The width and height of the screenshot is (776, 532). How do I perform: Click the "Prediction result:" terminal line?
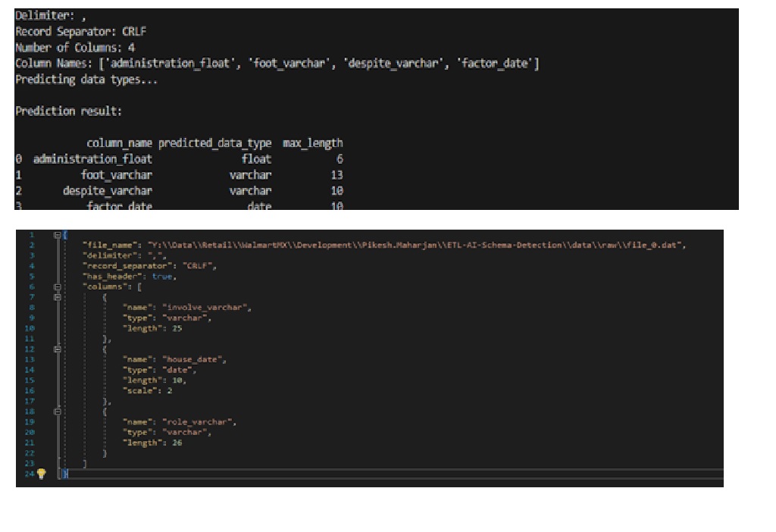tap(68, 111)
